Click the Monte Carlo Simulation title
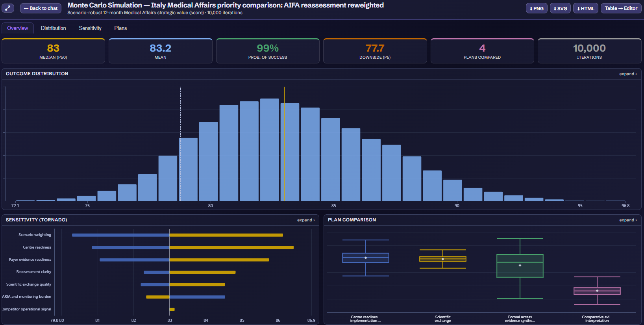The image size is (644, 325). coord(226,5)
